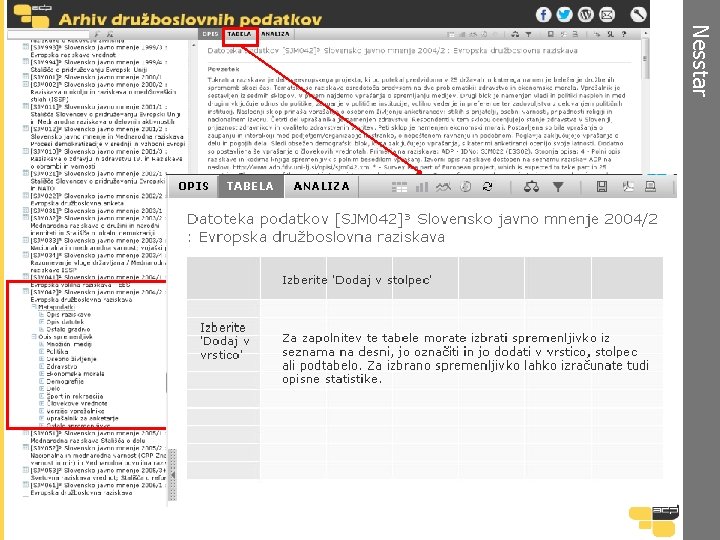Click the save diskette icon in enlarged toolbar

[602, 186]
